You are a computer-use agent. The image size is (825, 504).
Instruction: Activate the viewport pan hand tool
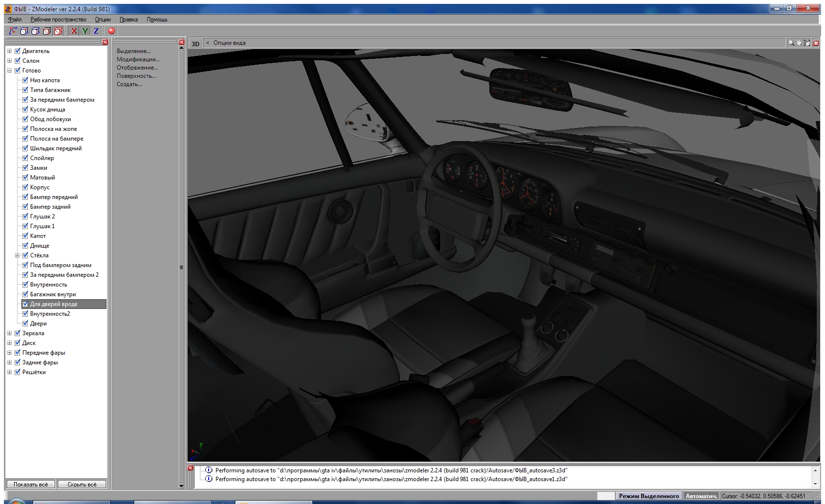click(x=799, y=43)
